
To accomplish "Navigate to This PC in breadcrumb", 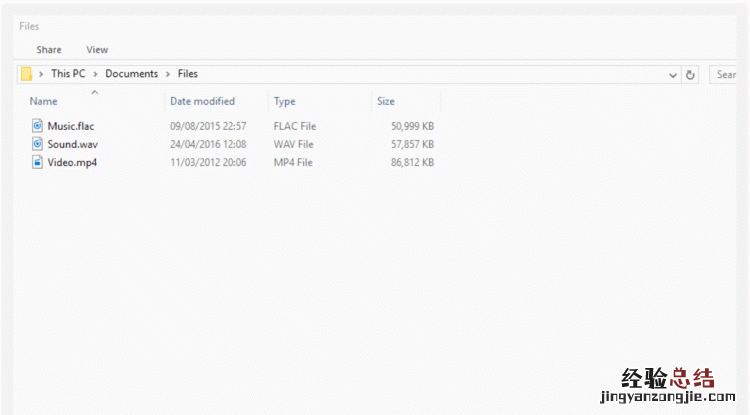I will (68, 74).
